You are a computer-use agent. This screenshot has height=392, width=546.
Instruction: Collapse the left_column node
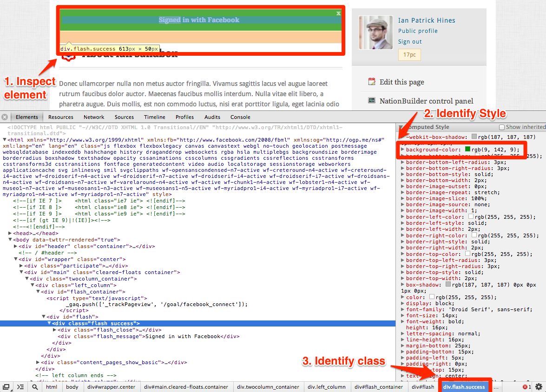click(33, 285)
